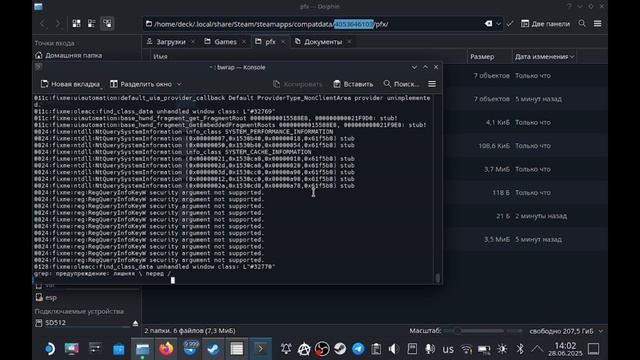Click Разделить окно in Konsole

(141, 84)
